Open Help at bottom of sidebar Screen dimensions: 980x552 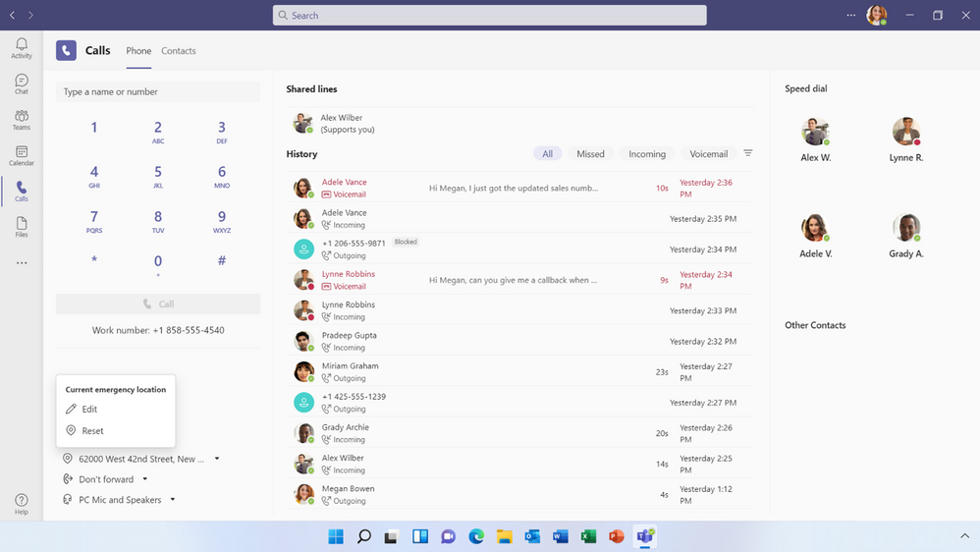point(22,504)
